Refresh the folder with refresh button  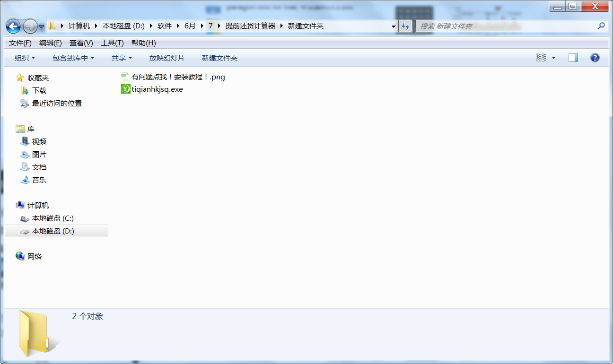click(405, 26)
